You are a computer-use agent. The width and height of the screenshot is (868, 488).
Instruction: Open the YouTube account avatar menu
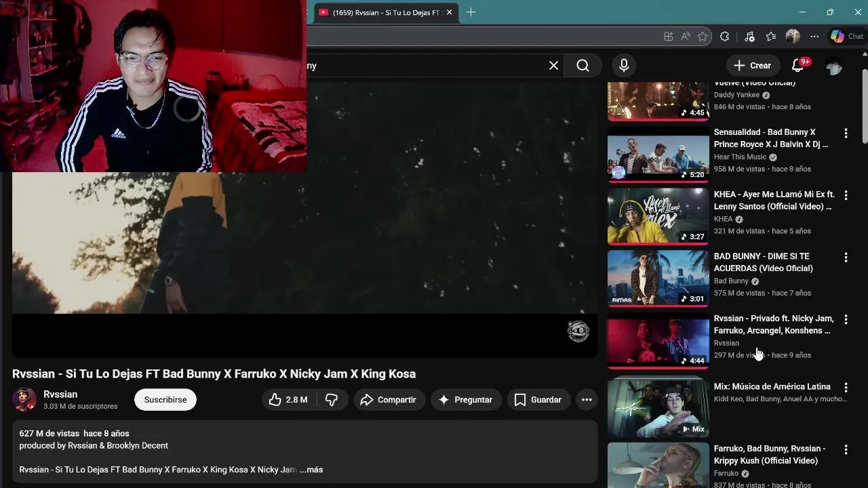click(833, 66)
